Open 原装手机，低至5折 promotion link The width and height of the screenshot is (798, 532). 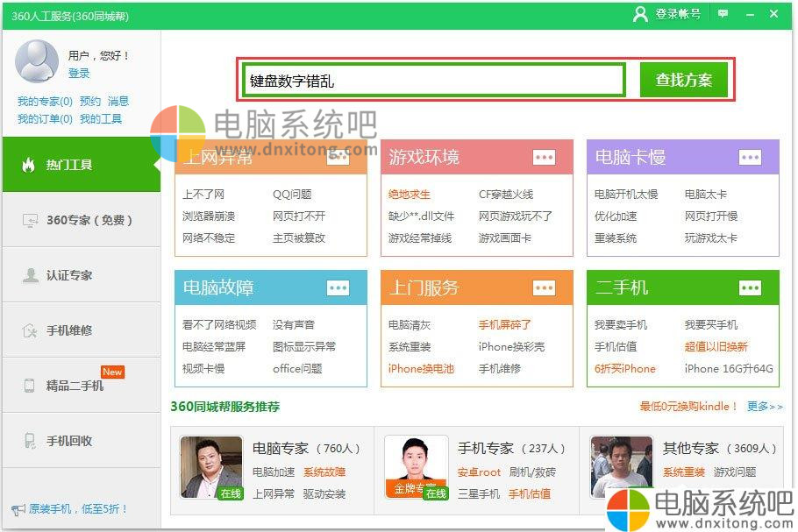click(78, 509)
